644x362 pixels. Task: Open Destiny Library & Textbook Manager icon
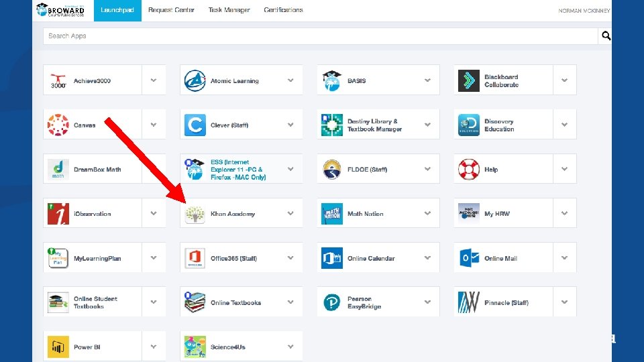332,125
